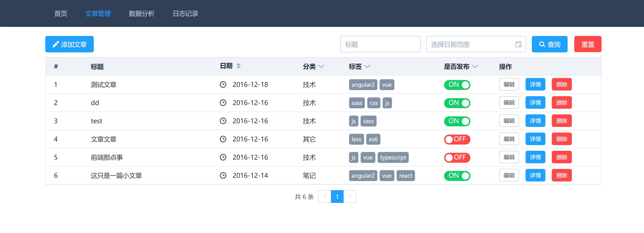The width and height of the screenshot is (644, 233).
Task: Enable publish switch for 文章文章
Action: point(457,139)
